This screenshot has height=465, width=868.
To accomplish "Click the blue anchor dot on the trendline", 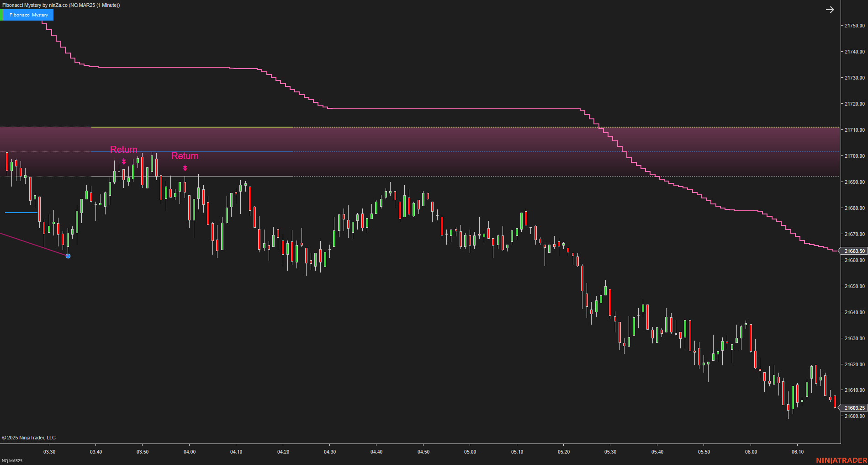I will 68,256.
